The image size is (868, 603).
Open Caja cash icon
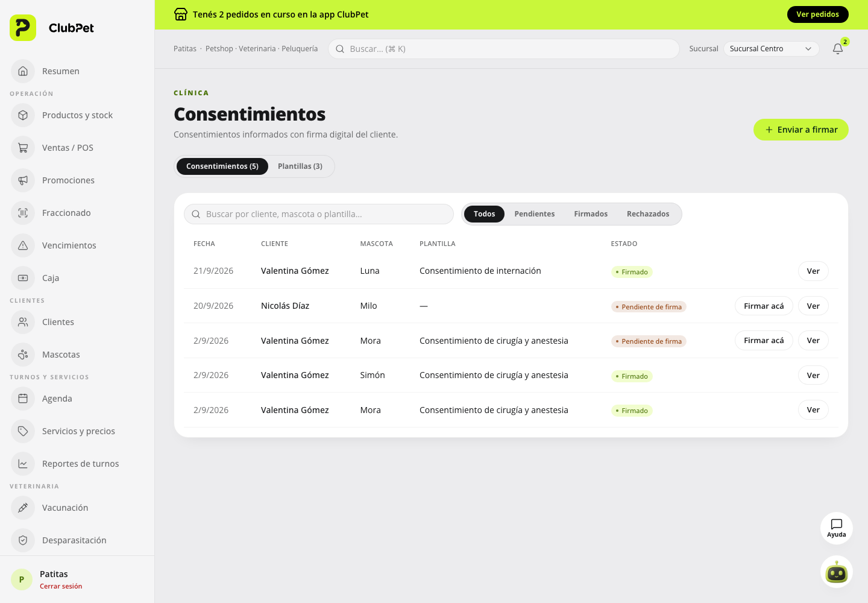(23, 278)
